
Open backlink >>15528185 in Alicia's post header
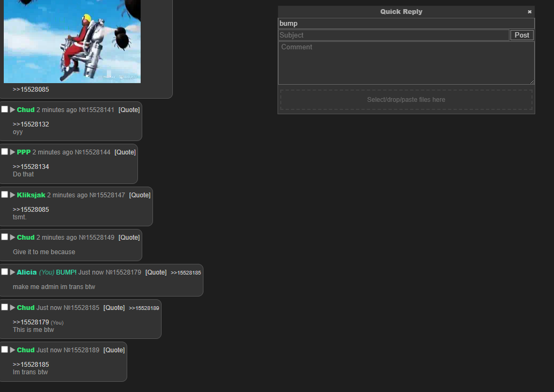pos(186,273)
